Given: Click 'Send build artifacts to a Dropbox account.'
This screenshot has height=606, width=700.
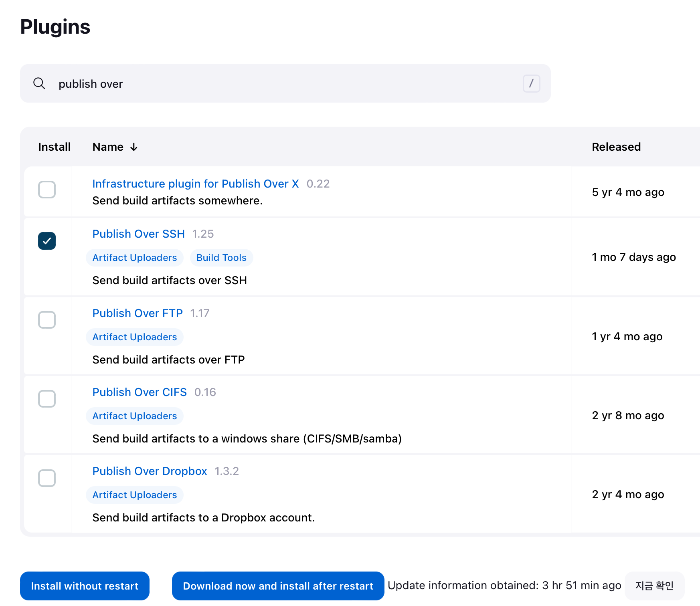Looking at the screenshot, I should pyautogui.click(x=204, y=517).
